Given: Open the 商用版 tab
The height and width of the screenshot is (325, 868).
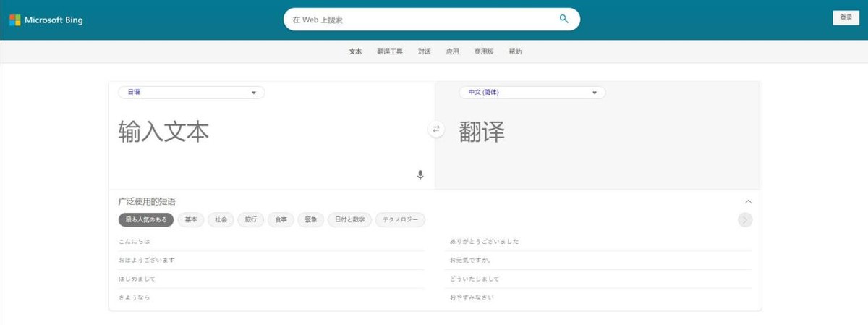Looking at the screenshot, I should [x=484, y=52].
